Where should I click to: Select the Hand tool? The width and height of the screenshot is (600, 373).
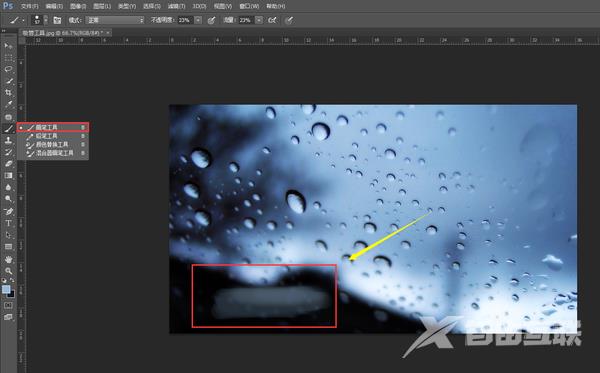(x=8, y=259)
